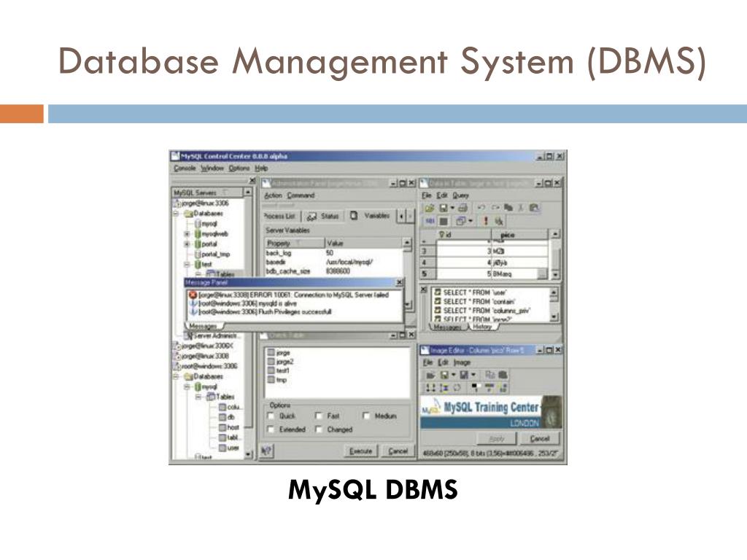Enable the Medium option checkbox

366,416
